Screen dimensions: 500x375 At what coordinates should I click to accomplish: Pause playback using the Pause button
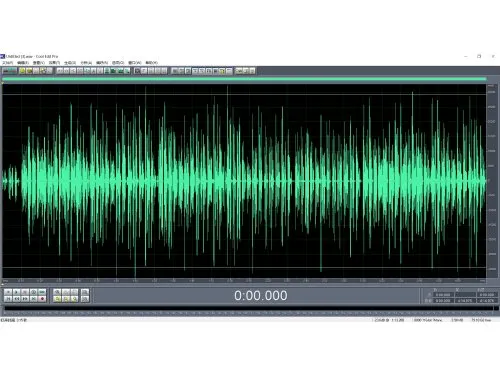point(25,292)
